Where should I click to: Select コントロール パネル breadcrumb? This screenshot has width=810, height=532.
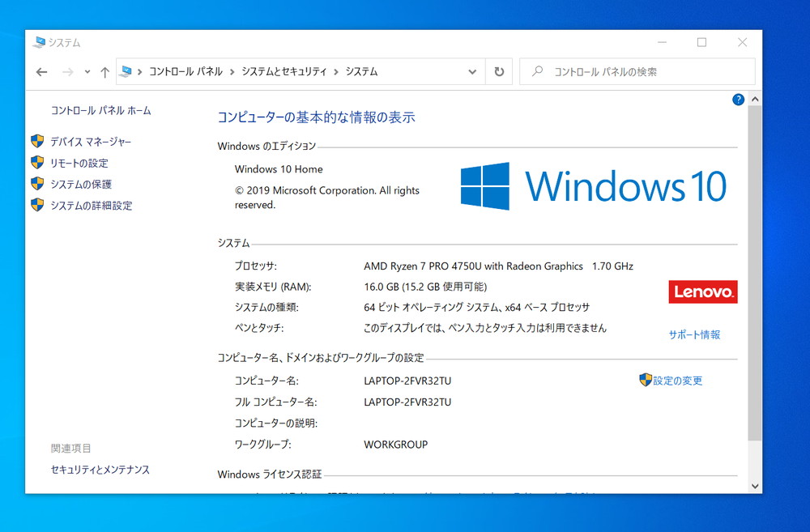186,72
